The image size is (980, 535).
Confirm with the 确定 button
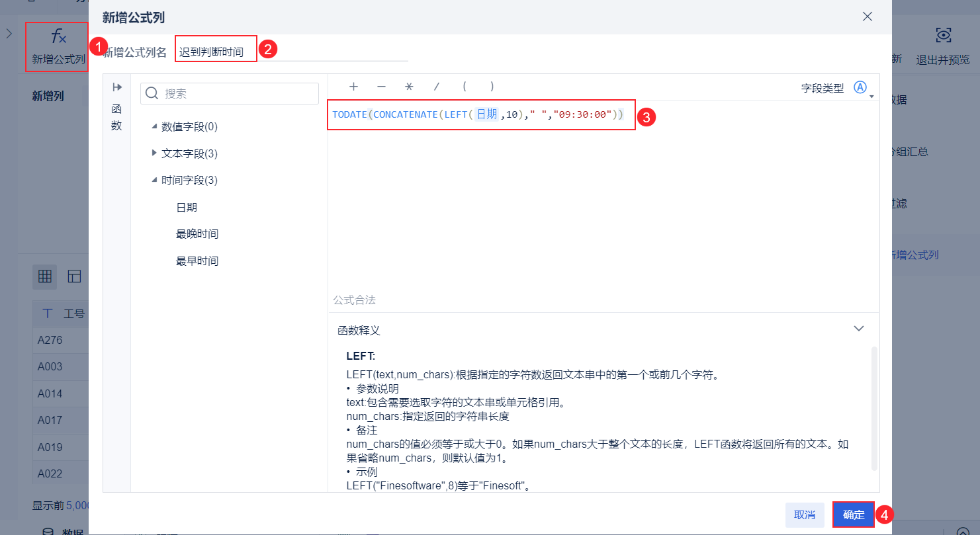(x=854, y=514)
